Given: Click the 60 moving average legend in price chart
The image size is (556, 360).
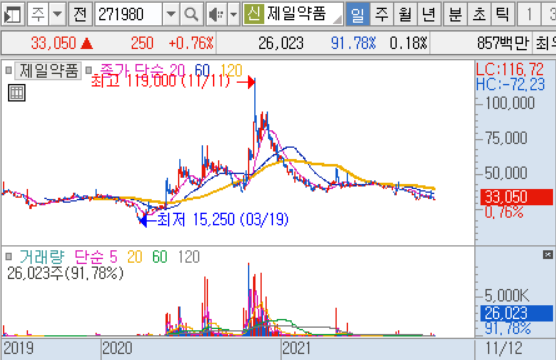Looking at the screenshot, I should [x=202, y=70].
